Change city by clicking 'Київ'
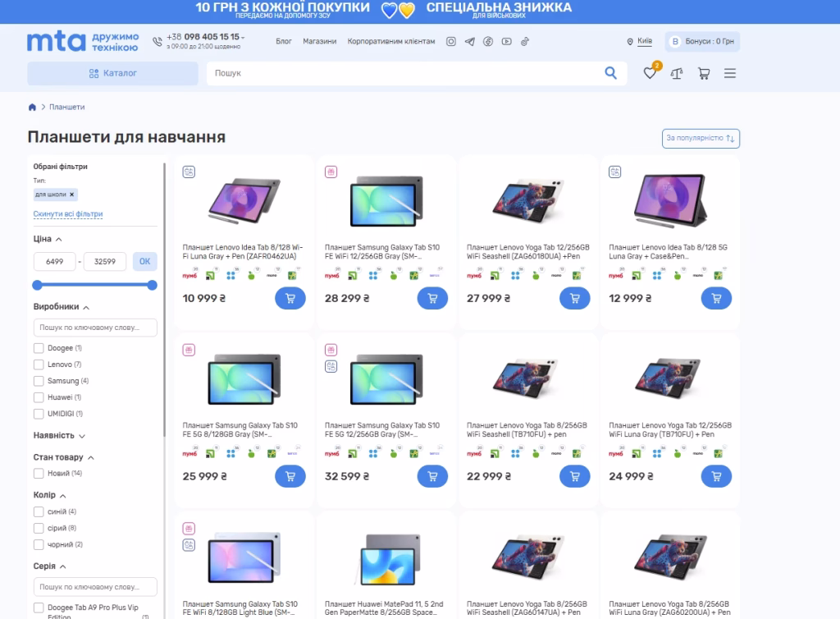840x619 pixels. coord(645,41)
